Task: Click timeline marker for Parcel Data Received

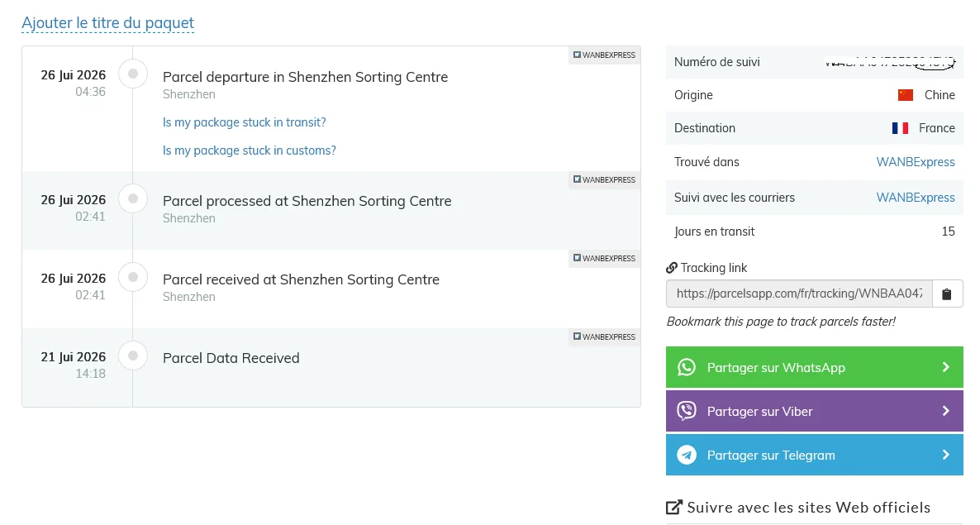Action: pos(133,356)
